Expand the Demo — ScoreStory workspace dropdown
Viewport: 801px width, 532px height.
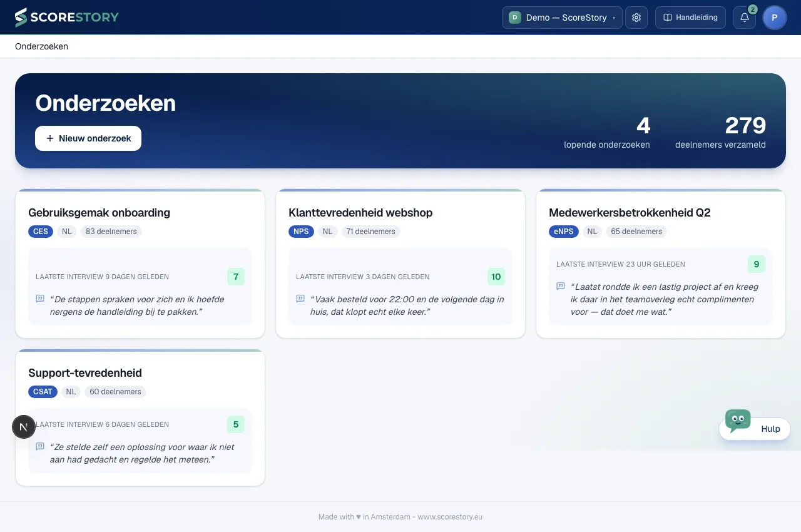[562, 18]
